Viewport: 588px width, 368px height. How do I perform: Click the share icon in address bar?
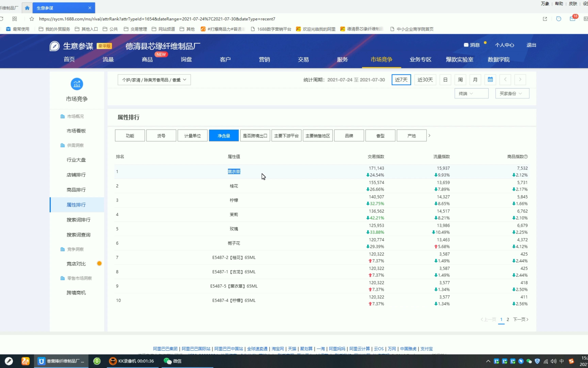click(545, 19)
